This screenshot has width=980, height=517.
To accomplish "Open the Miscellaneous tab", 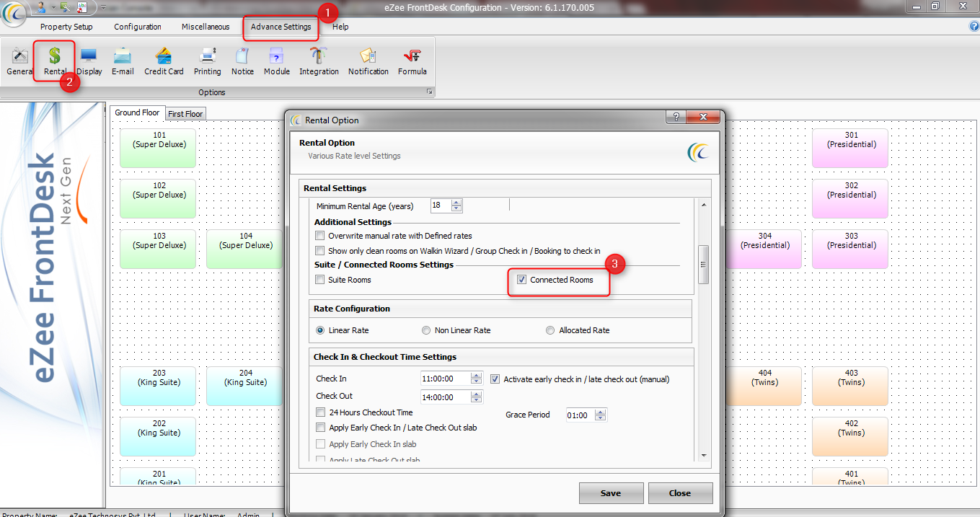I will (x=206, y=27).
